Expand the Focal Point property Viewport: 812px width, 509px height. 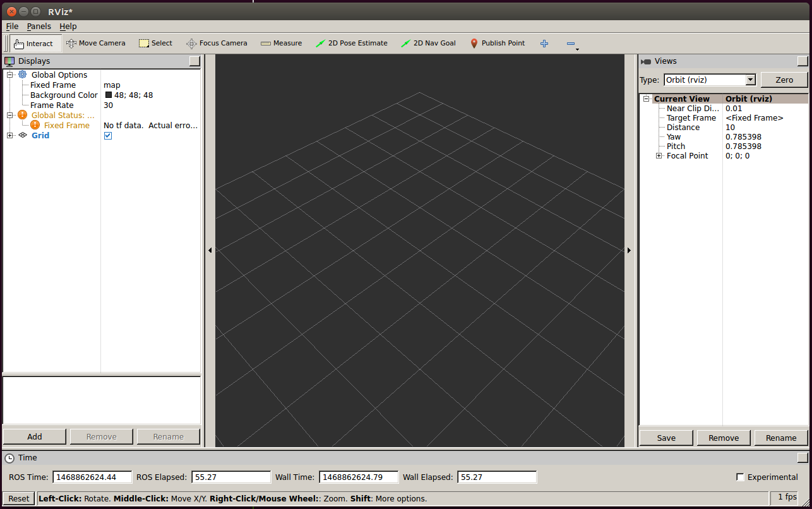(x=659, y=156)
